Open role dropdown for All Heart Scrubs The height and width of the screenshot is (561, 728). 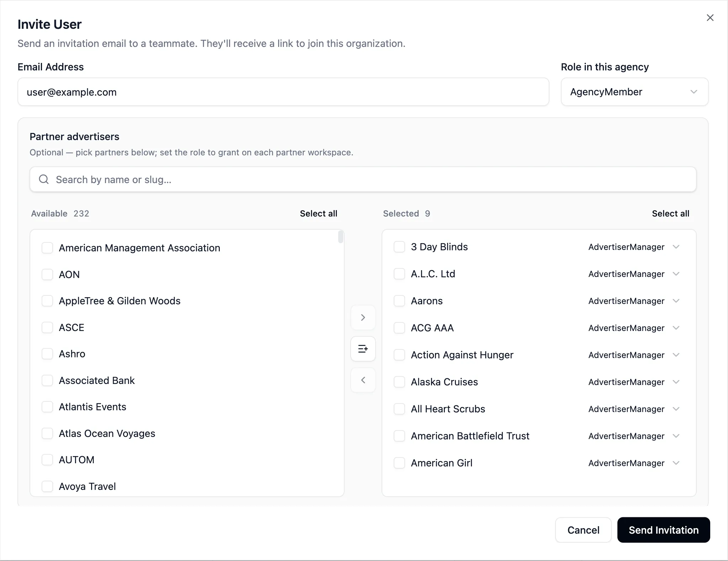point(634,409)
